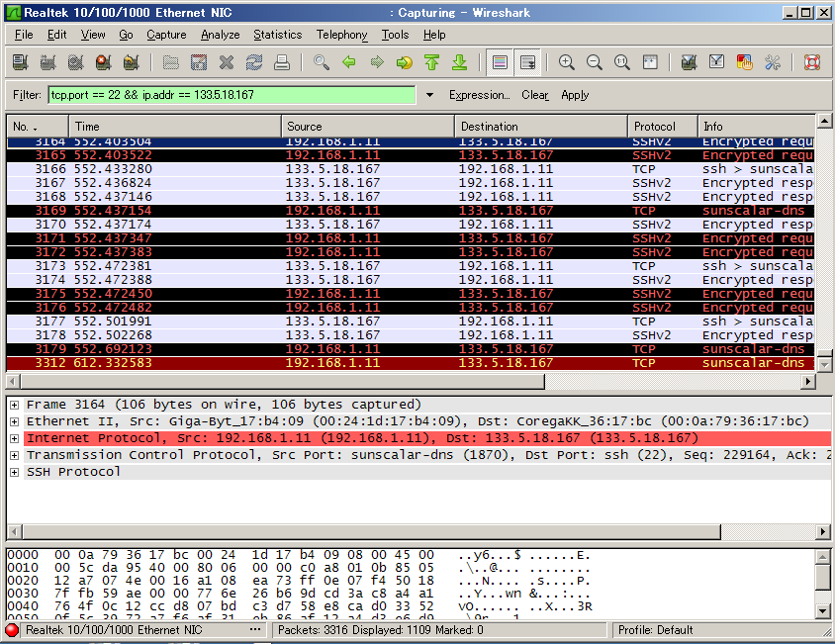Zoom in toolbar icon
Screen dimensions: 835x644
(x=567, y=62)
